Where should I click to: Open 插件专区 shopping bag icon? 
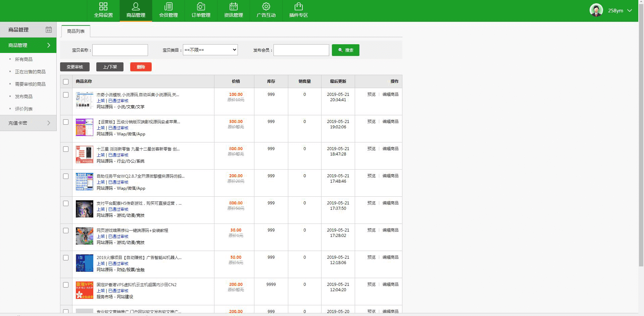click(x=299, y=7)
